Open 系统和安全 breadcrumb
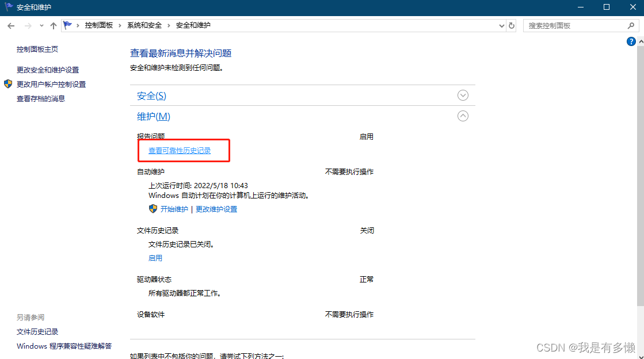This screenshot has height=359, width=644. coord(144,25)
